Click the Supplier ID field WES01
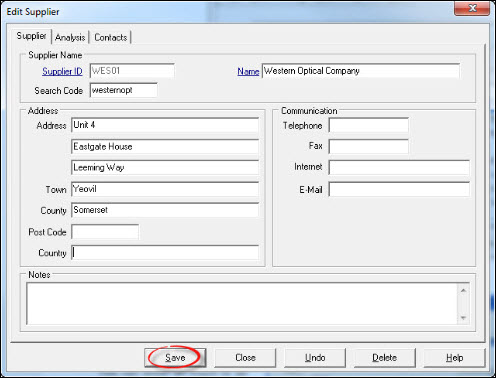This screenshot has width=496, height=378. pyautogui.click(x=132, y=71)
